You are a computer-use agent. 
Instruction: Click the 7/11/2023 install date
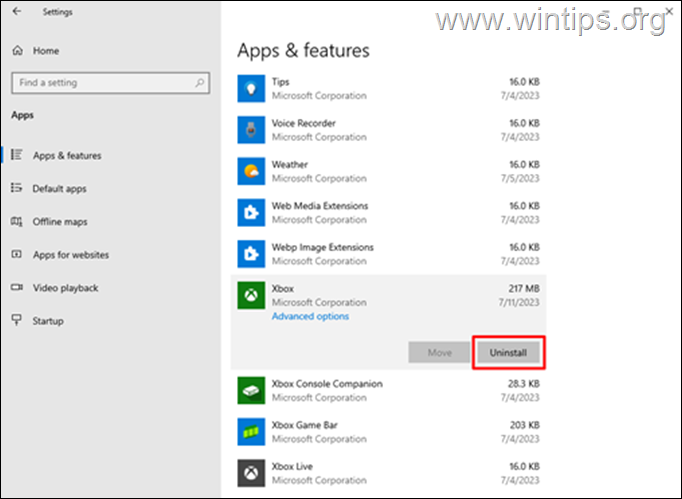pyautogui.click(x=519, y=302)
